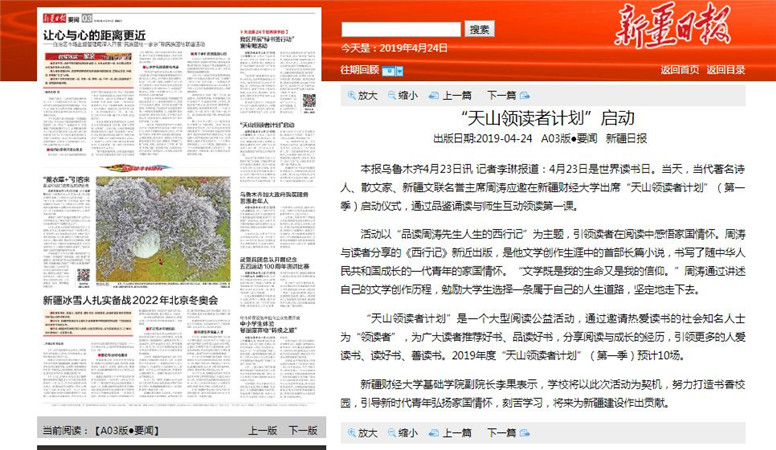Click into the search text field
776x450 pixels.
coord(401,30)
